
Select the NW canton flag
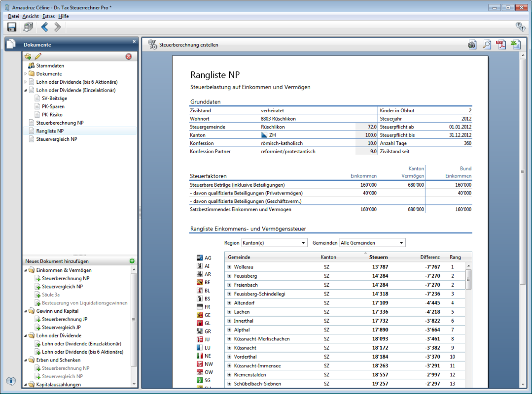(200, 364)
